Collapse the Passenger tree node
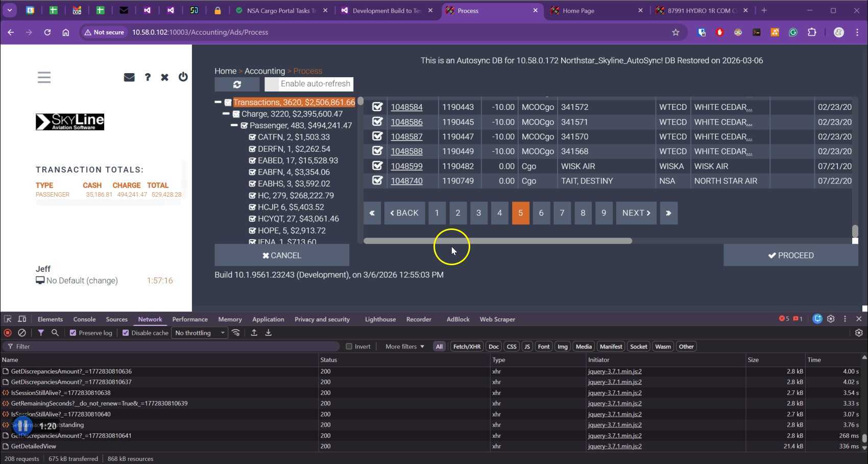 tap(234, 125)
